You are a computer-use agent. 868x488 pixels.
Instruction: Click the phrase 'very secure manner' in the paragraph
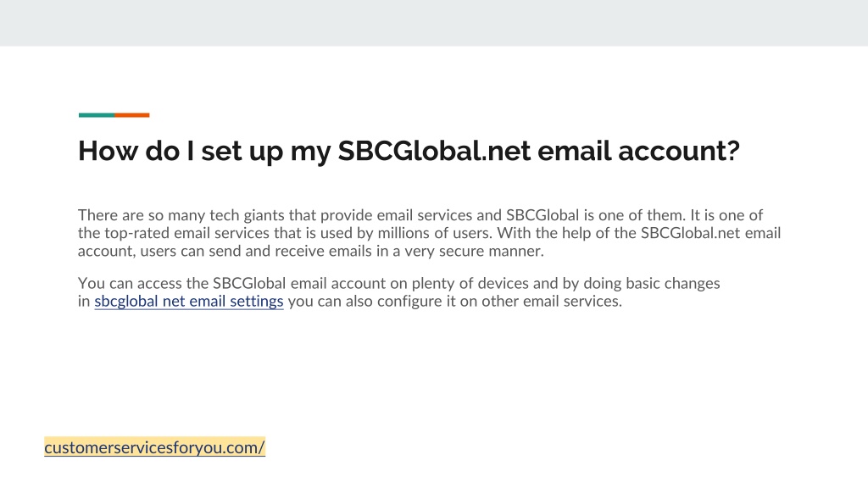474,251
